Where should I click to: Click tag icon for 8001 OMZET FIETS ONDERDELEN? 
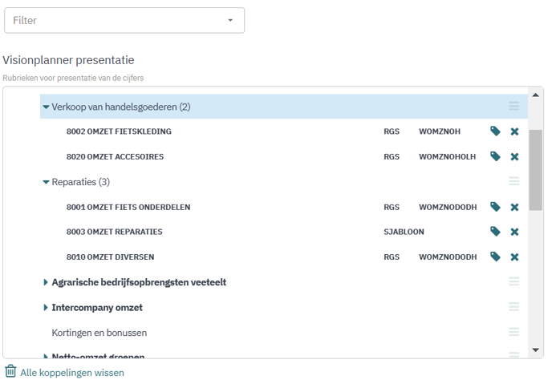495,207
